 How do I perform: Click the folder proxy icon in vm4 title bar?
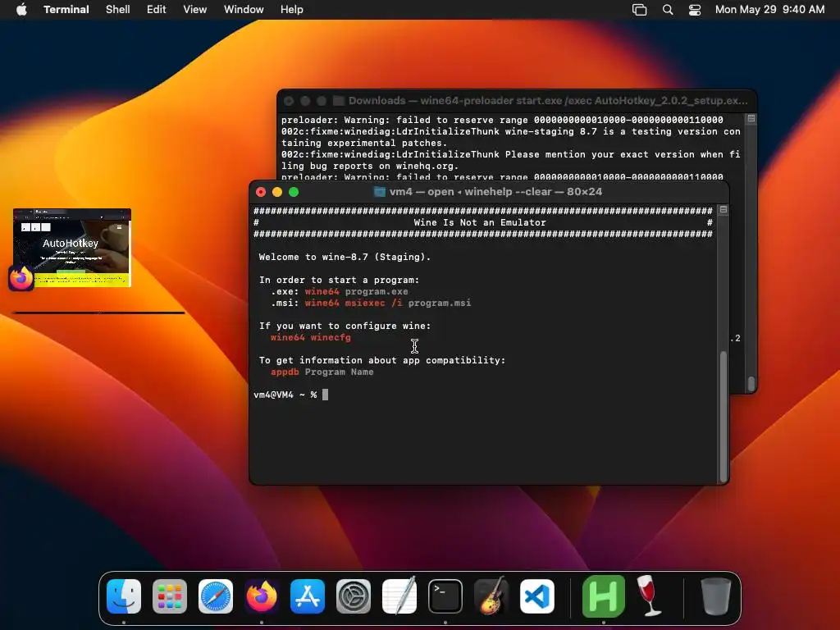[379, 192]
